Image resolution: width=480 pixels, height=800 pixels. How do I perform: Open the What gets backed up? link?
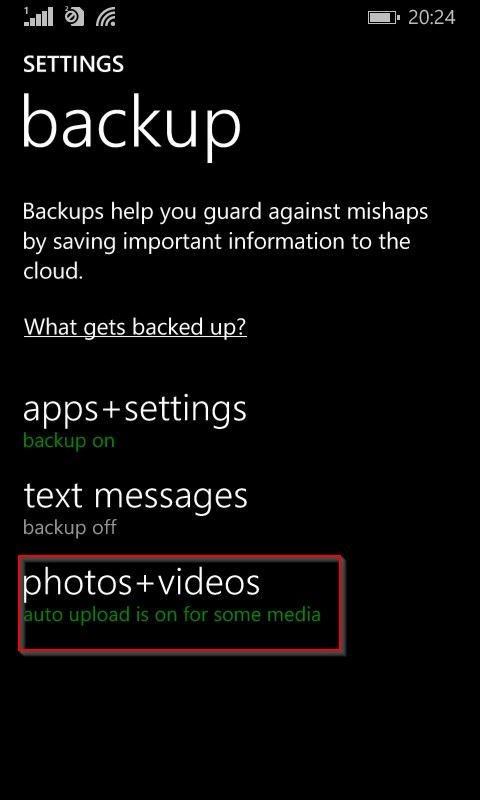(x=135, y=327)
